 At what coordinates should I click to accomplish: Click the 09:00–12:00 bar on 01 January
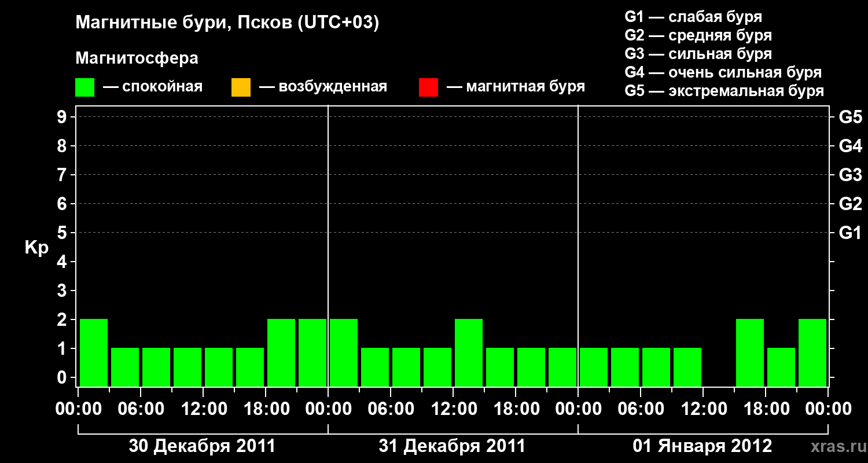tap(687, 367)
